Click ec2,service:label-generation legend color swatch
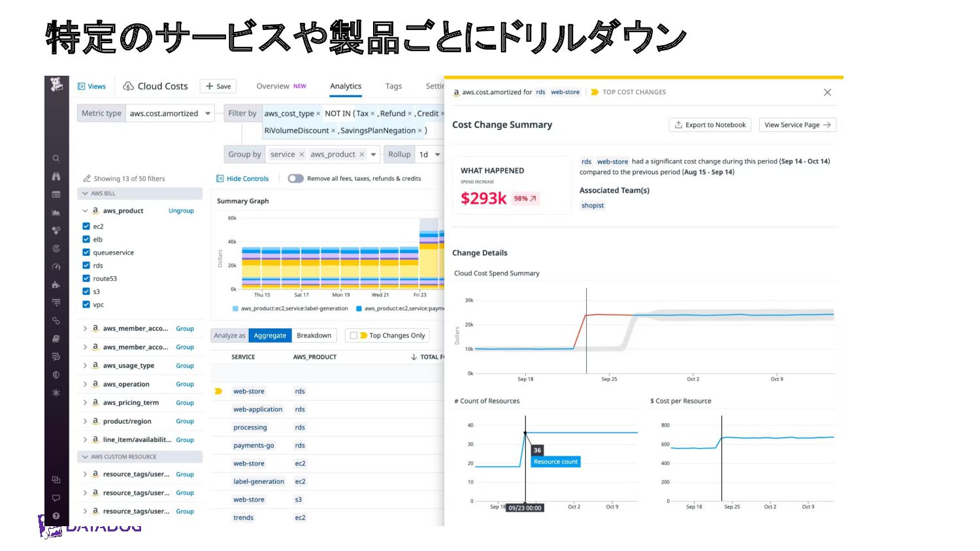 point(235,308)
